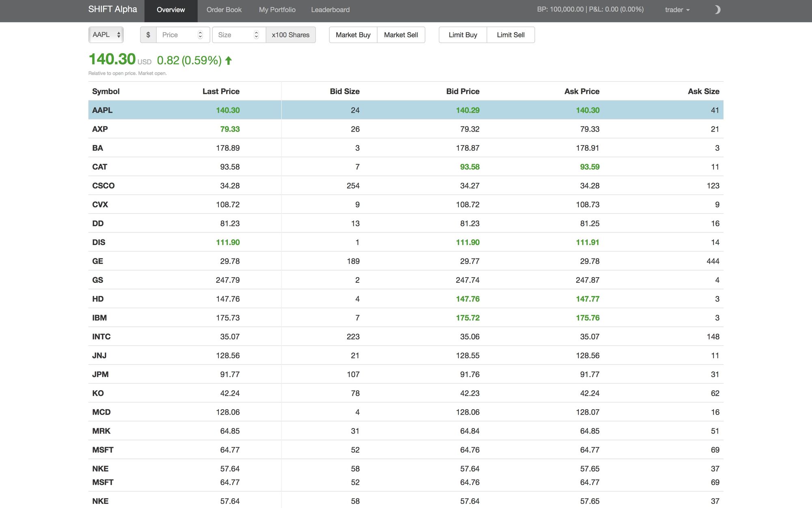Select the DIS row symbol
The height and width of the screenshot is (508, 812).
[99, 243]
